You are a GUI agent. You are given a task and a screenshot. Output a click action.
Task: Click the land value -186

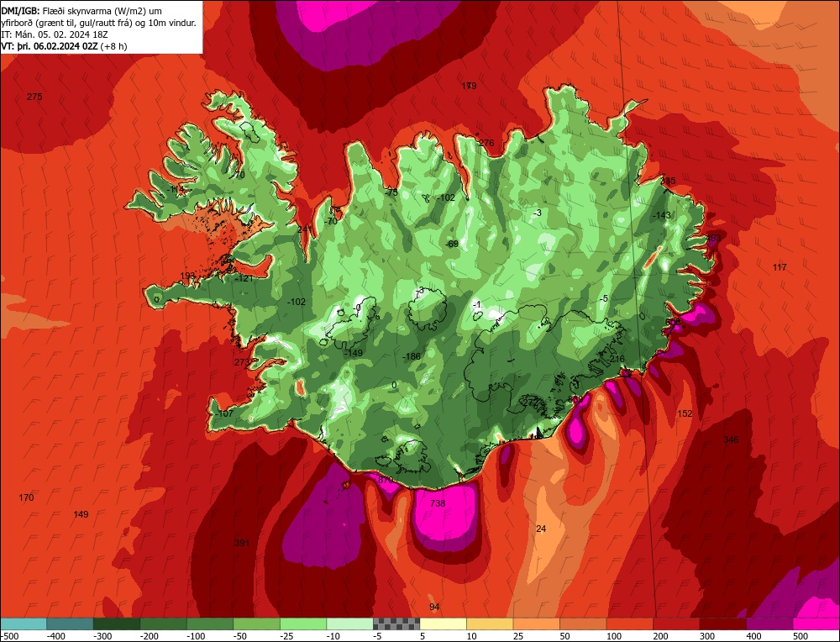(x=412, y=356)
